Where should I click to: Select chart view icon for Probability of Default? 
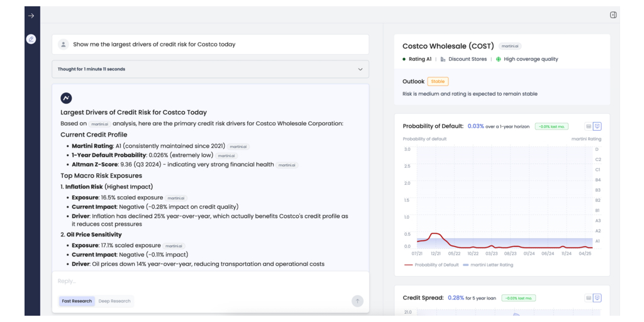[x=597, y=126]
